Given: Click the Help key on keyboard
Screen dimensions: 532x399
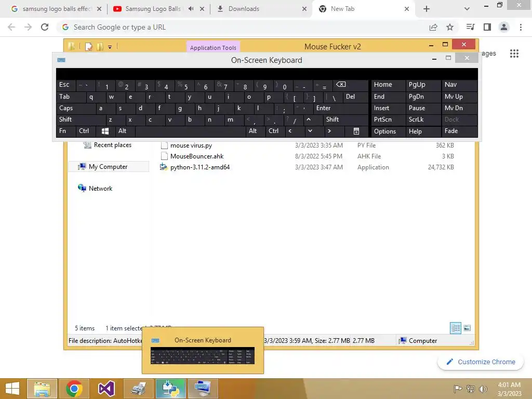Looking at the screenshot, I should [x=423, y=131].
